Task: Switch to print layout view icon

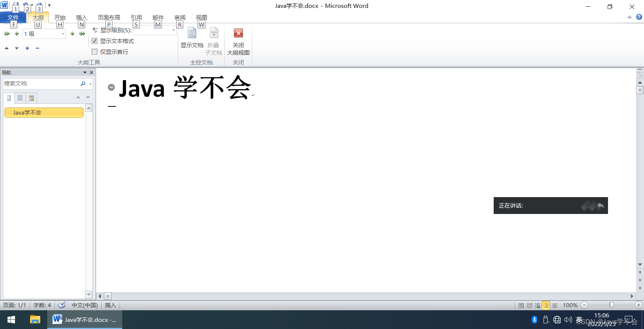Action: pos(521,305)
